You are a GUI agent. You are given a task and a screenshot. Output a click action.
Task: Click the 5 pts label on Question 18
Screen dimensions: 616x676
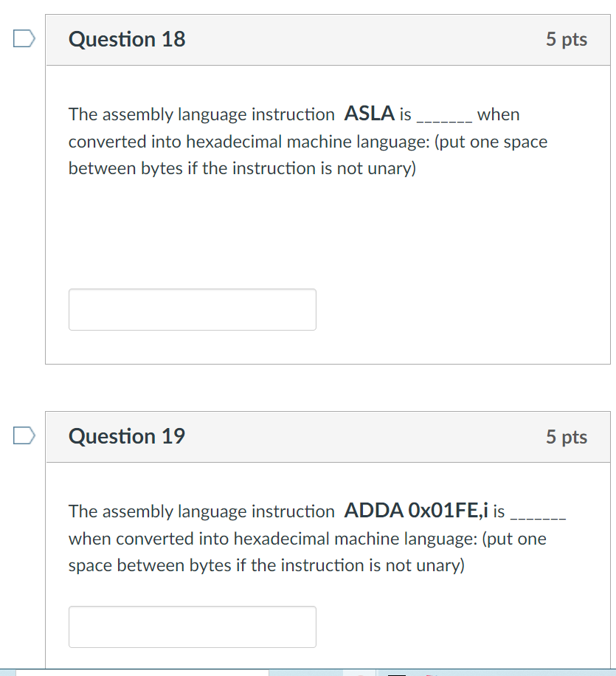568,40
